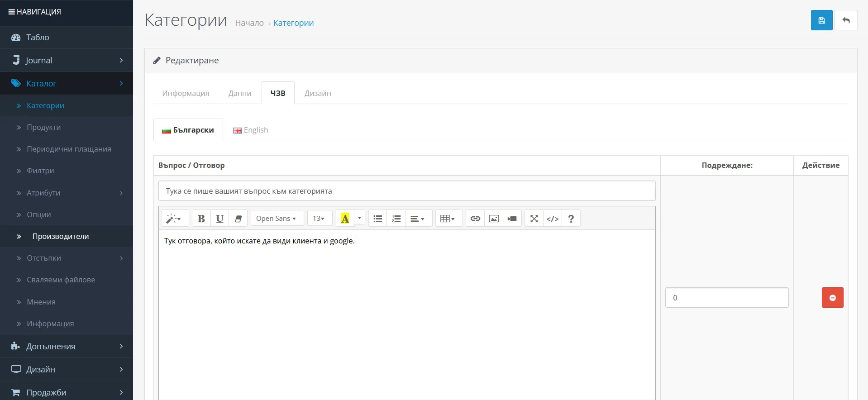Insert video using the video icon
The width and height of the screenshot is (868, 400).
(512, 219)
